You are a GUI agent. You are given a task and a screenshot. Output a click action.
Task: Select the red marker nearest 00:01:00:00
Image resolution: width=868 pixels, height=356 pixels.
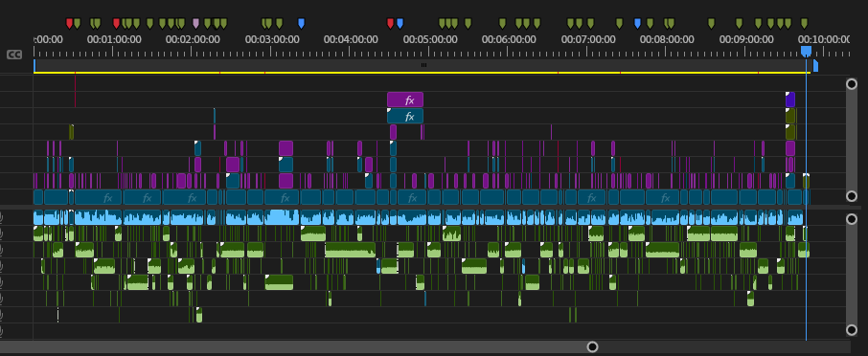coord(116,23)
